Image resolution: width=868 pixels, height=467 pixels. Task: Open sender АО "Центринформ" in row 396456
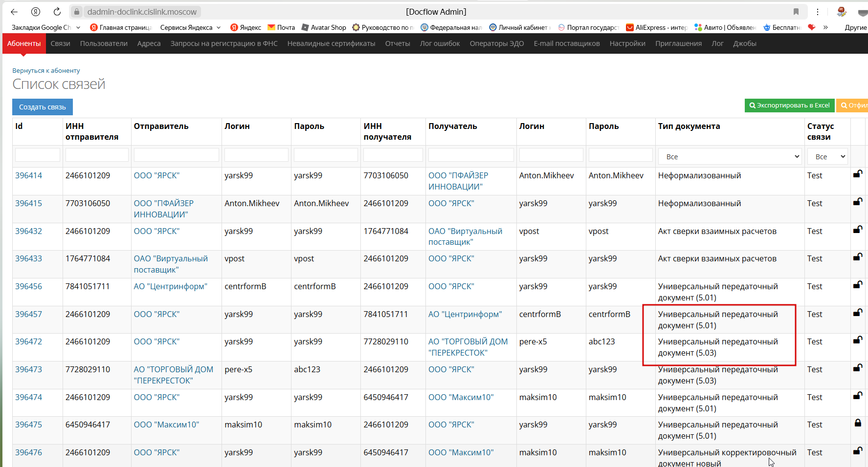pos(171,286)
